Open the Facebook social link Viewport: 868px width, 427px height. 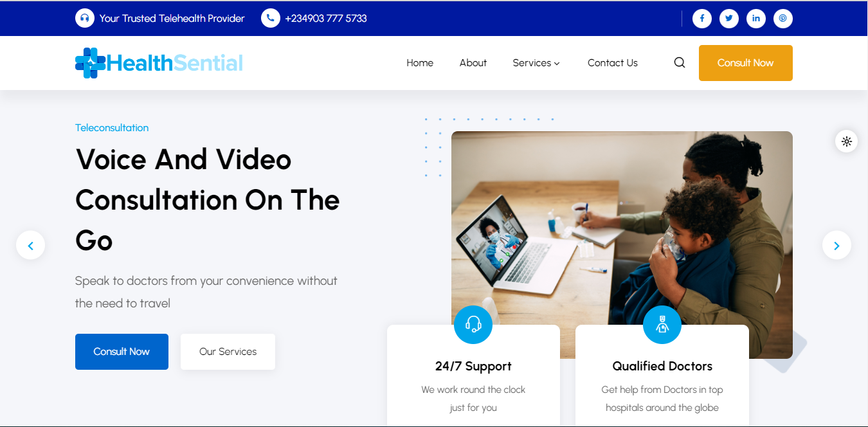click(x=701, y=19)
